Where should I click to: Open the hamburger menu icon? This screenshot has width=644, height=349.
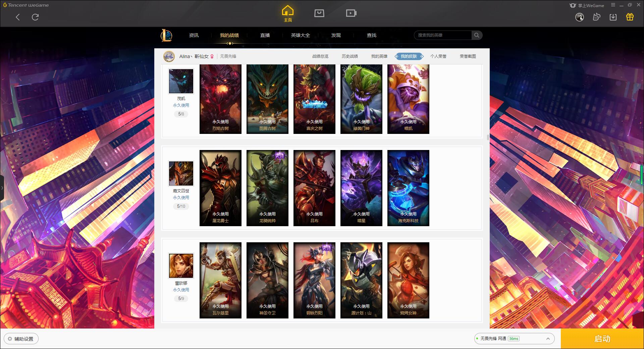coord(613,5)
